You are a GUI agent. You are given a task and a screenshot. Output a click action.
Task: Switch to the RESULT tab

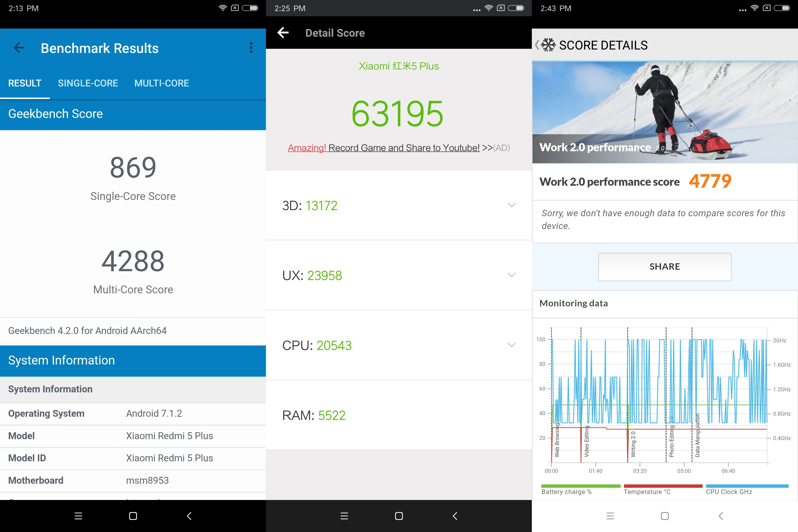[x=25, y=83]
